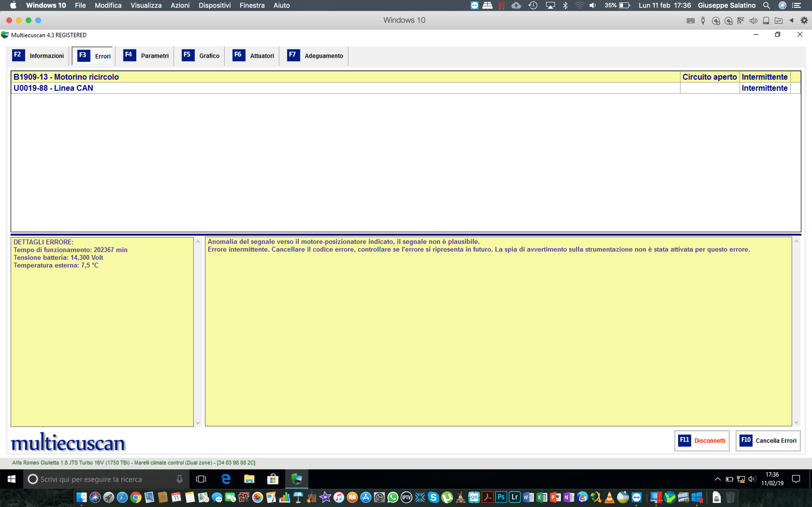Viewport: 812px width, 507px height.
Task: Click the F11 Disconnetti button
Action: (x=702, y=441)
